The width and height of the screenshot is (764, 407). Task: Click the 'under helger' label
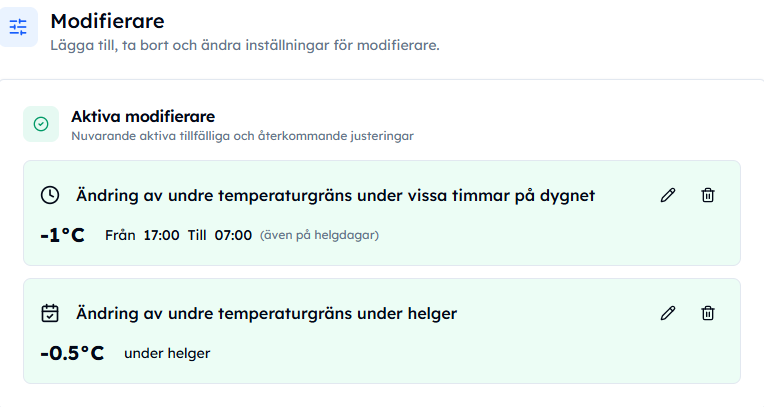[167, 353]
